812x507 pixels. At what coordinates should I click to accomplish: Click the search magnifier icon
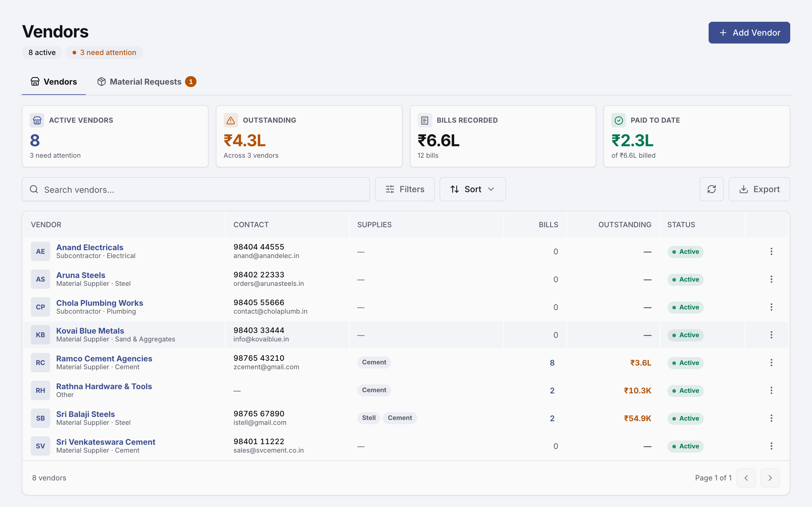coord(34,189)
